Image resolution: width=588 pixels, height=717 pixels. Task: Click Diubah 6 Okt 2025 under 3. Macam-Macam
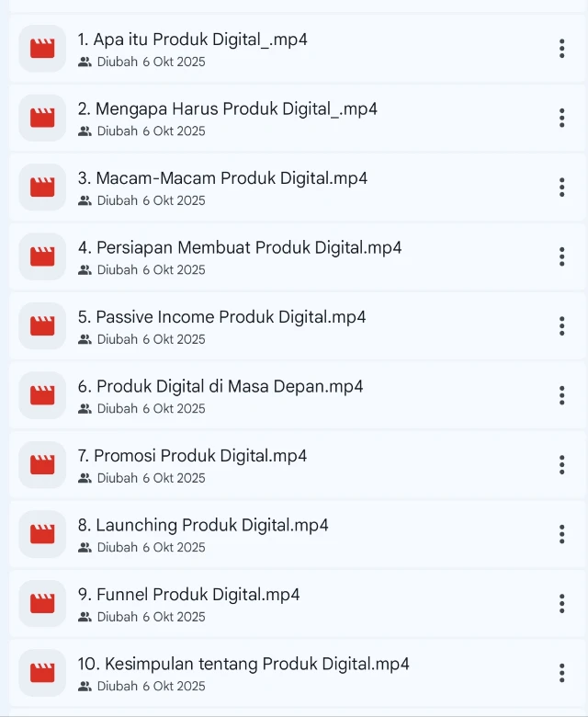152,200
